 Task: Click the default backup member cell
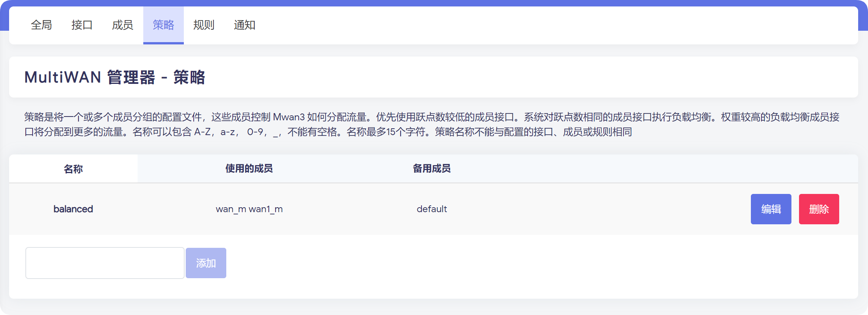[432, 209]
